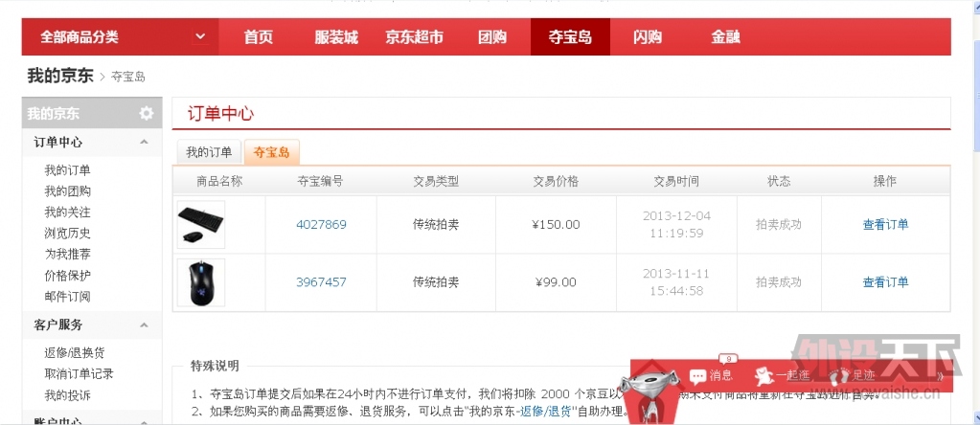Click 查看订单 for the ¥99.00 auction
Screen dimensions: 980x425
tap(885, 282)
